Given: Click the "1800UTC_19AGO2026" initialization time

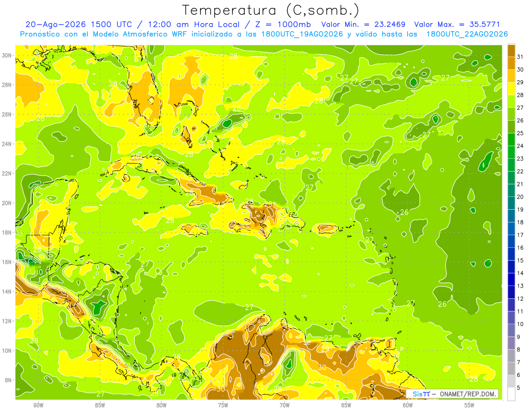Looking at the screenshot, I should pyautogui.click(x=301, y=34).
